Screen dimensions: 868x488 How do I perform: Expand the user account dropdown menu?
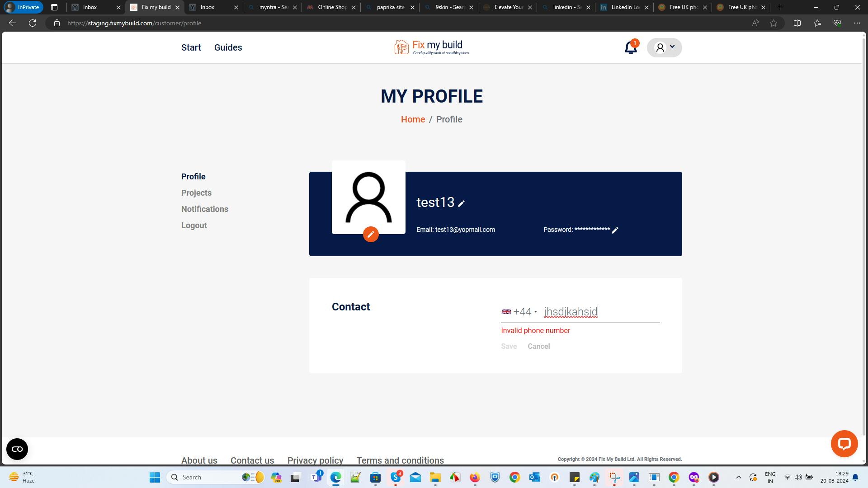664,47
